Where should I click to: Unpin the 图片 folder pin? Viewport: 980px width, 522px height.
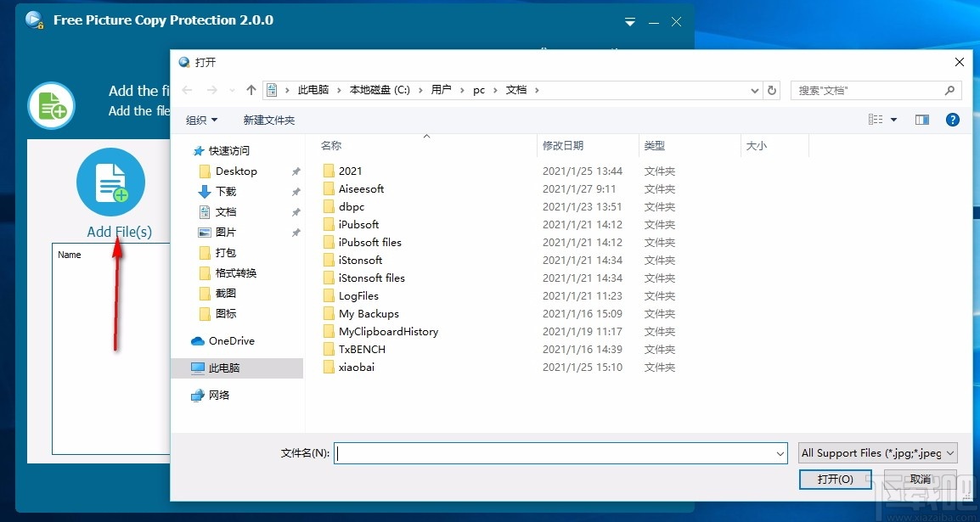tap(295, 232)
